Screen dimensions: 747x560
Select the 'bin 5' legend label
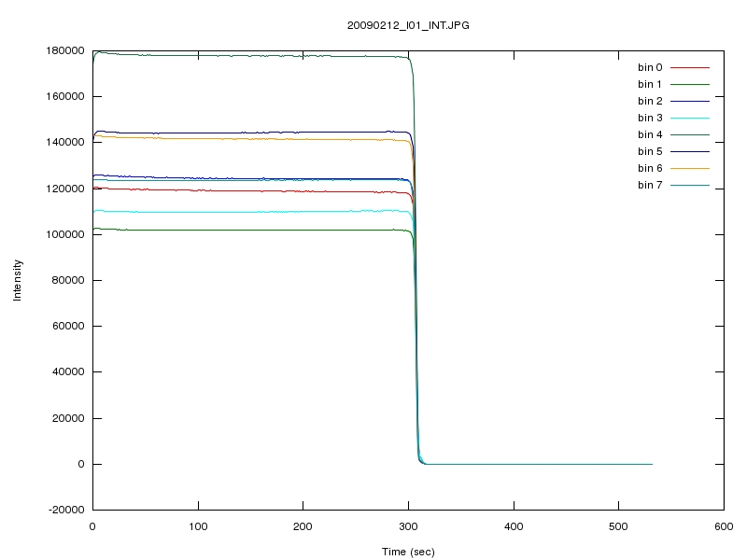(x=650, y=151)
